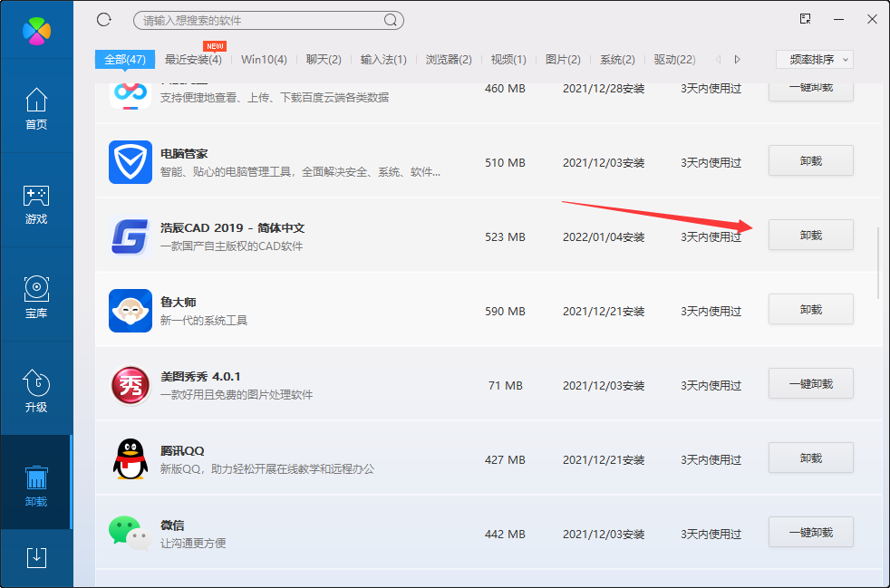Viewport: 890px width, 588px height.
Task: Switch to 聊天(2) tab
Action: 324,59
